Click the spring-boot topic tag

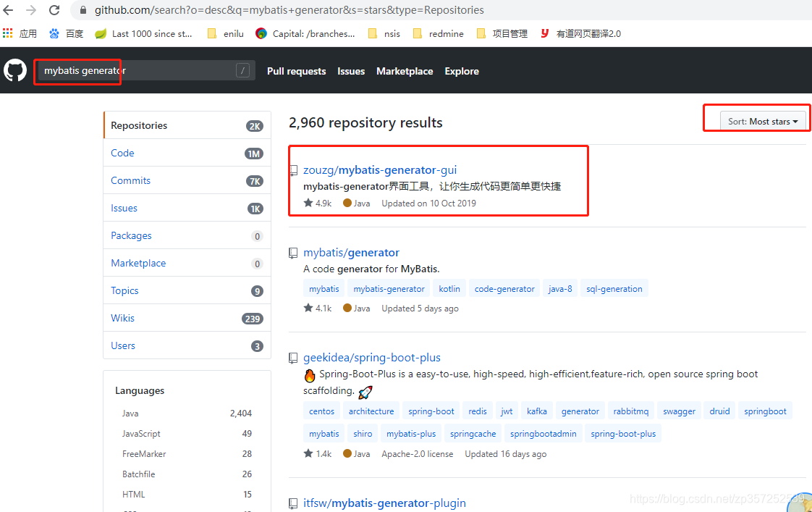click(x=431, y=411)
